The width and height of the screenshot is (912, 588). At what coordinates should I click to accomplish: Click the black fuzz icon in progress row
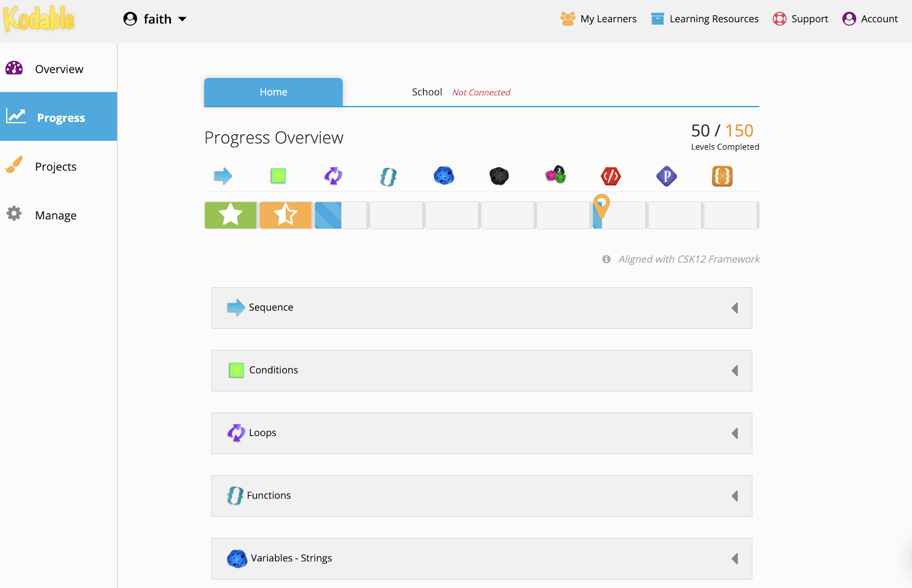499,176
